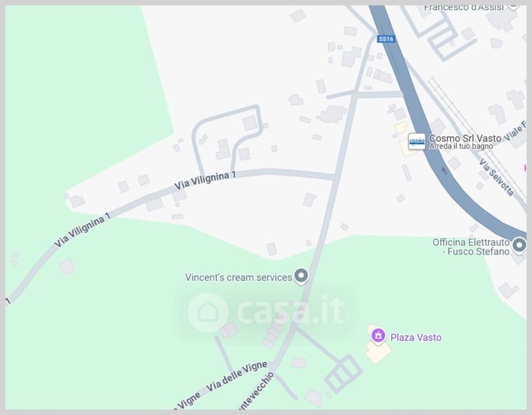Image resolution: width=532 pixels, height=415 pixels.
Task: Click the Via delle Vigne street label
Action: tap(237, 376)
